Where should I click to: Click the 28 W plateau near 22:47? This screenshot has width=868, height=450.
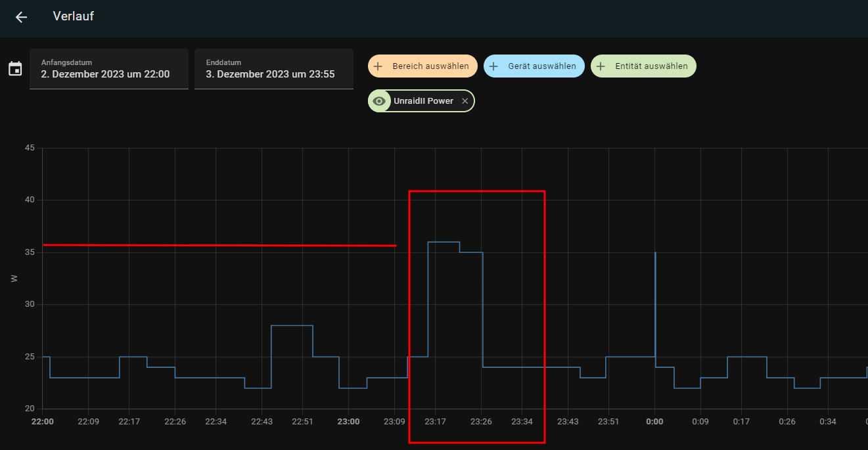(292, 325)
